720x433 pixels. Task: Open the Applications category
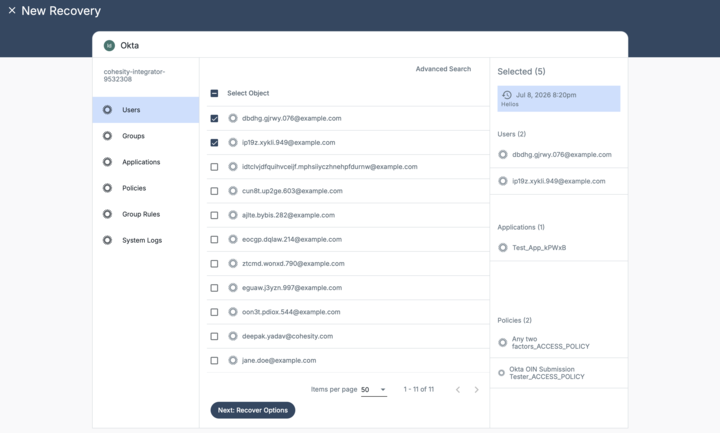pyautogui.click(x=146, y=162)
